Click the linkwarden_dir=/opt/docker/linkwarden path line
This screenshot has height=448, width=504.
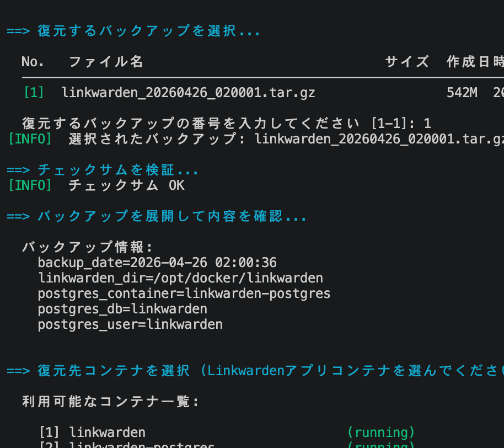pos(180,278)
